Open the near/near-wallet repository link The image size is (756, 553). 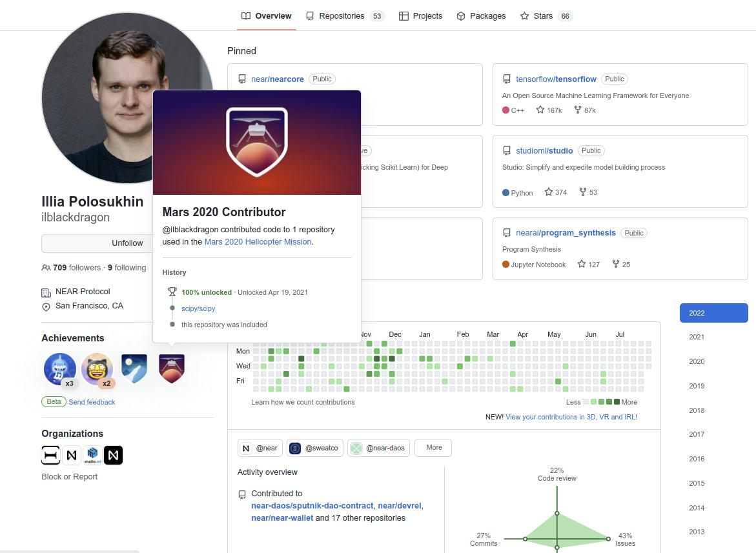pyautogui.click(x=282, y=518)
